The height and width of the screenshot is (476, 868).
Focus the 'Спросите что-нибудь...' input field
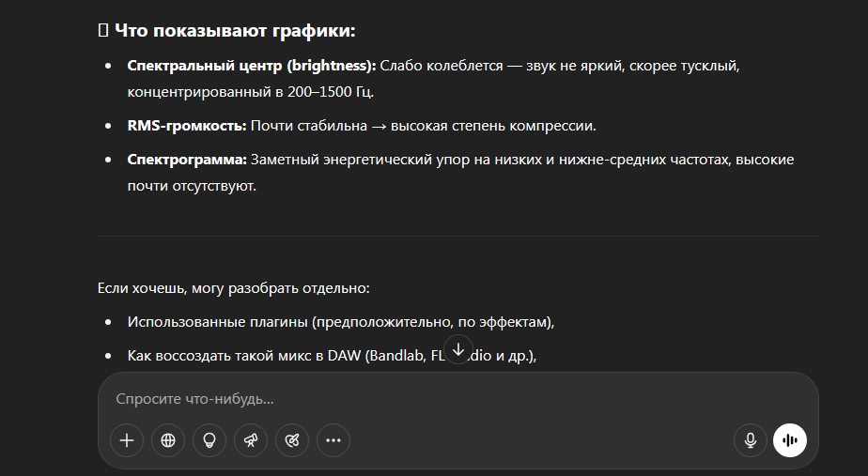[x=458, y=399]
